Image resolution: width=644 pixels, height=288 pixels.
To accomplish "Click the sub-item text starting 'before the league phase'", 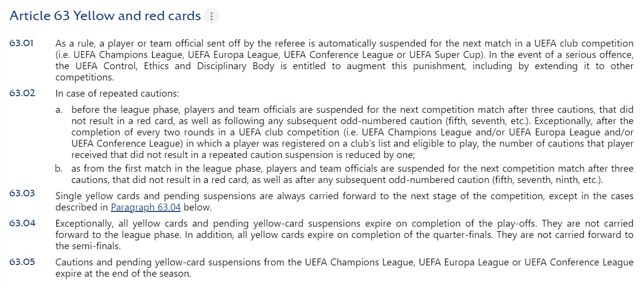I will 352,132.
